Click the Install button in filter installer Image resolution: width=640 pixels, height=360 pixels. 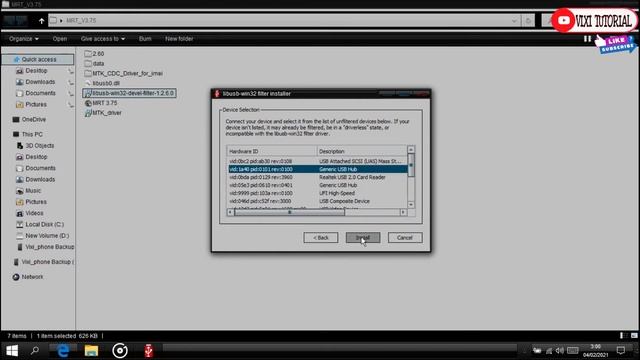[363, 238]
